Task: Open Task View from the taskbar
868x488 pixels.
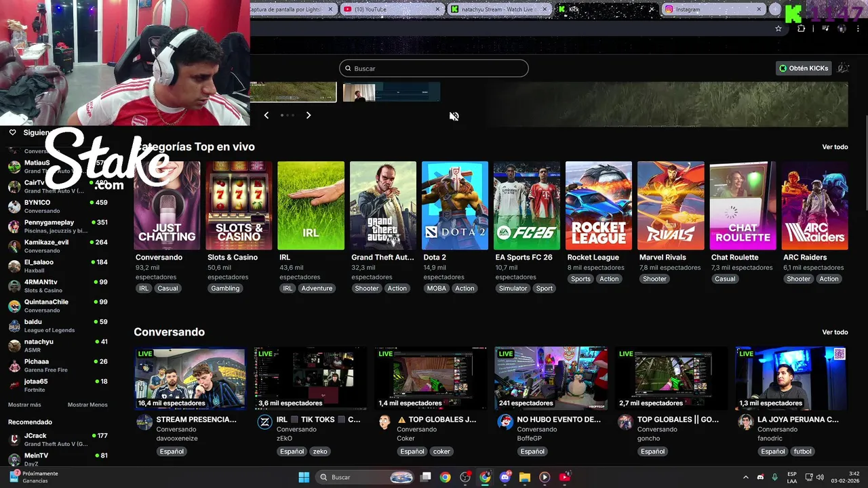Action: pyautogui.click(x=426, y=477)
